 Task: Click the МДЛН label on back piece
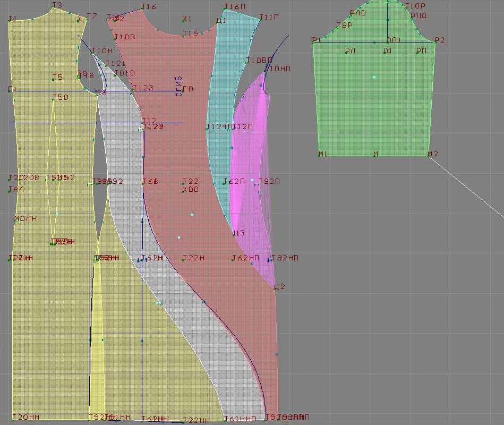[25, 219]
